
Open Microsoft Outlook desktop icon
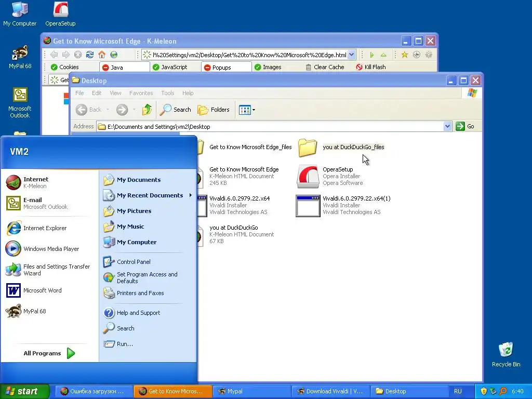coord(20,102)
